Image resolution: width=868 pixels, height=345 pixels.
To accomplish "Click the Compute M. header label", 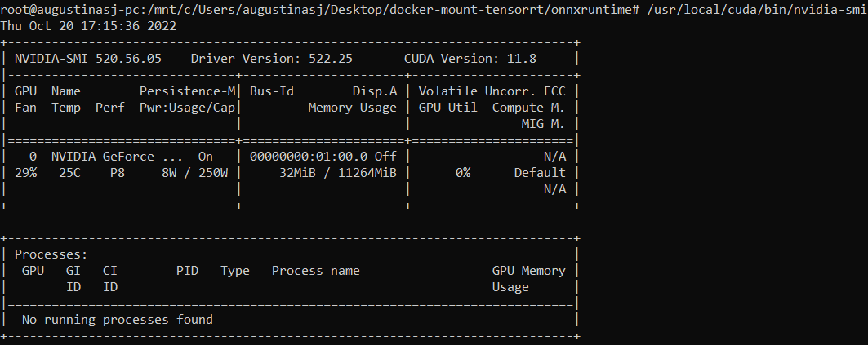I will tap(528, 108).
